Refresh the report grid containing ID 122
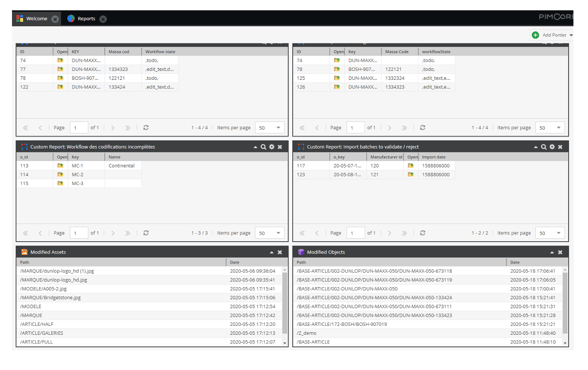Image resolution: width=588 pixels, height=370 pixels. [x=146, y=127]
